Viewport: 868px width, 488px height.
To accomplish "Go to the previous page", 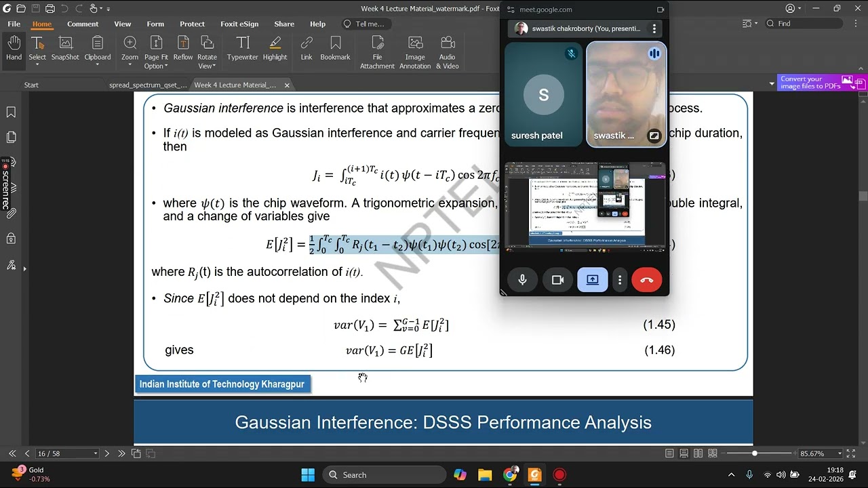I will [27, 453].
